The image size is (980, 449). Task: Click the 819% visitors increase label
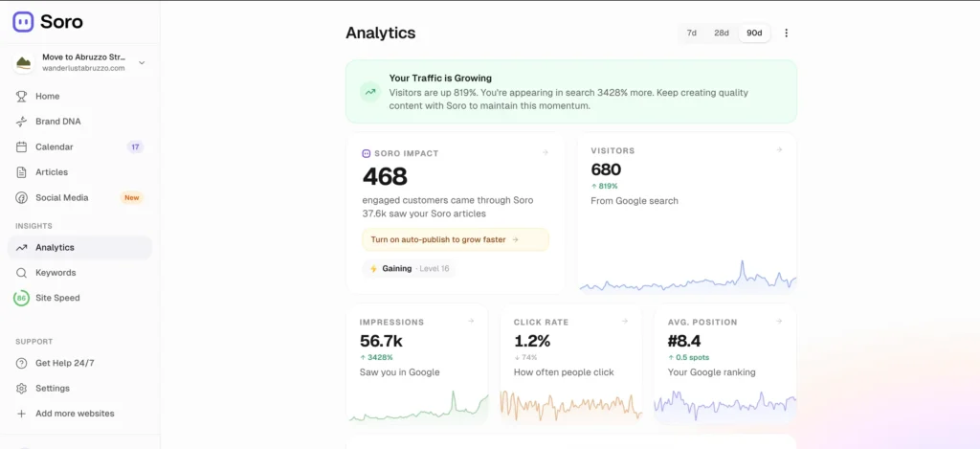click(x=605, y=187)
